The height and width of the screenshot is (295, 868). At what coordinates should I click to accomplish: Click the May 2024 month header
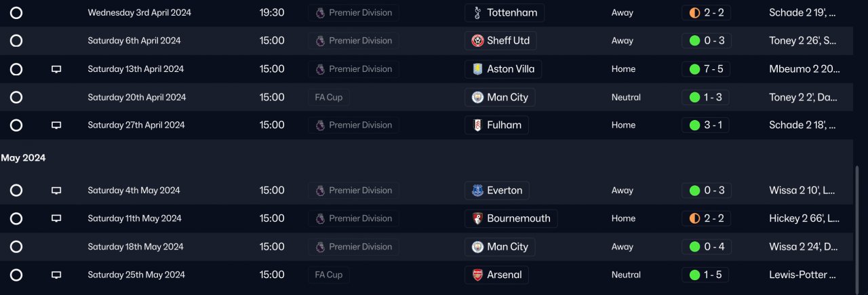[x=23, y=158]
